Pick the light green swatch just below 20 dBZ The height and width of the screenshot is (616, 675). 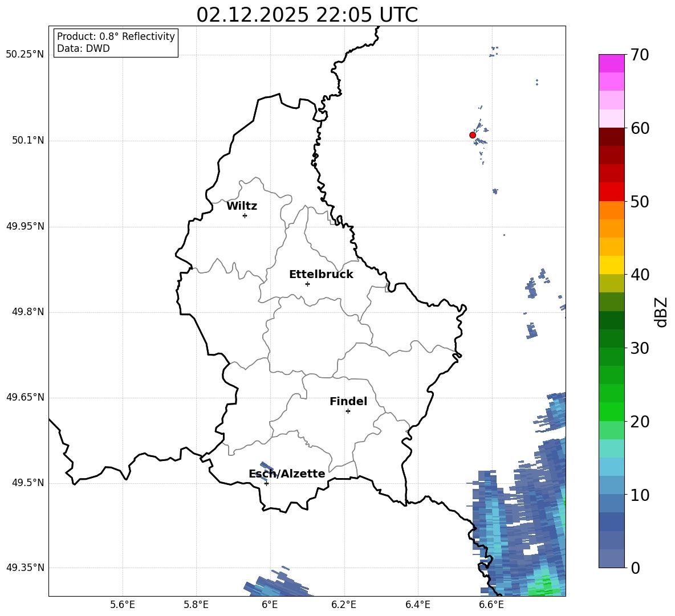coord(612,430)
